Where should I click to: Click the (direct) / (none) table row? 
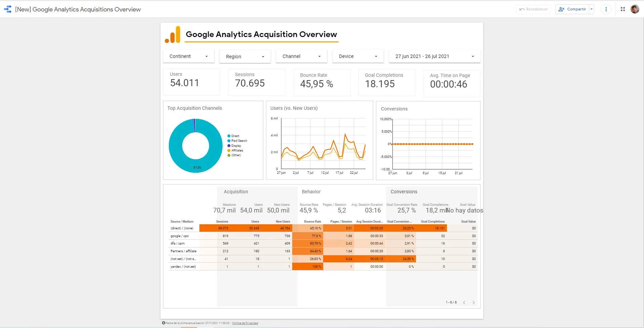point(323,228)
